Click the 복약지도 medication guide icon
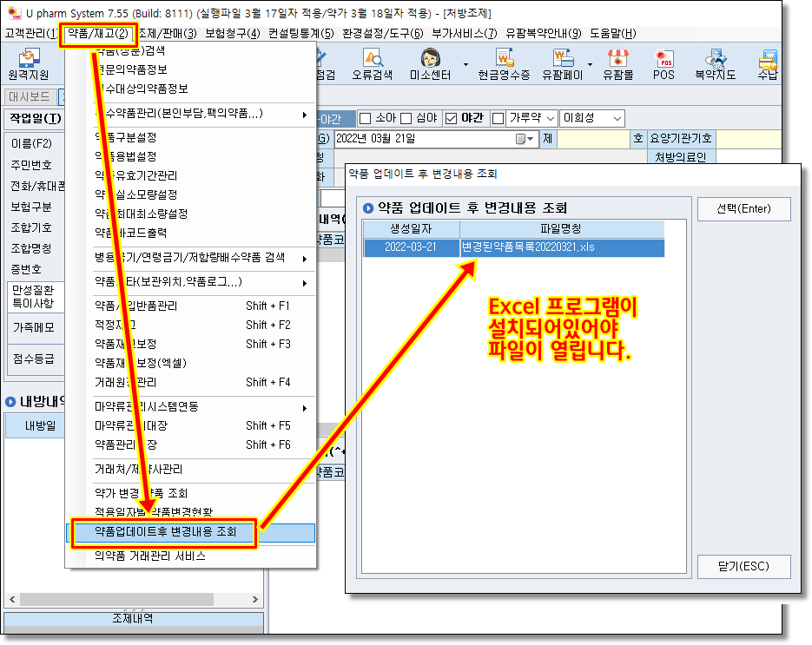Screen dimensions: 812x645 tap(715, 64)
